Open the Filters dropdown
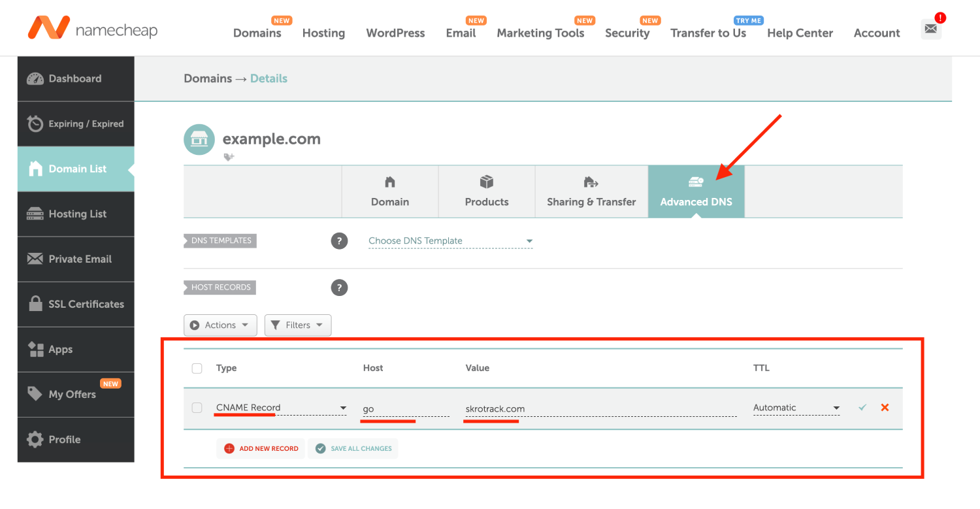 click(298, 325)
